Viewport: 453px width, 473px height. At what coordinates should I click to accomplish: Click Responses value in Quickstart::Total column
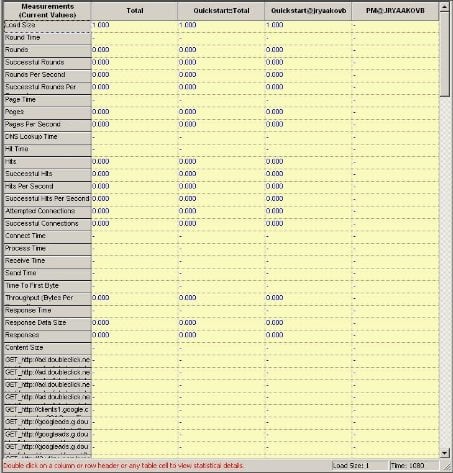(x=188, y=335)
